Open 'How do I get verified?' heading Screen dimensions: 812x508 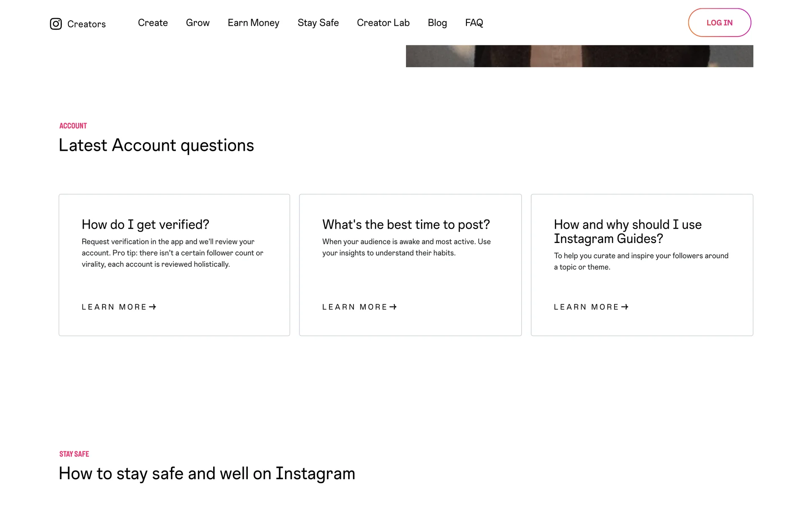[x=145, y=224]
